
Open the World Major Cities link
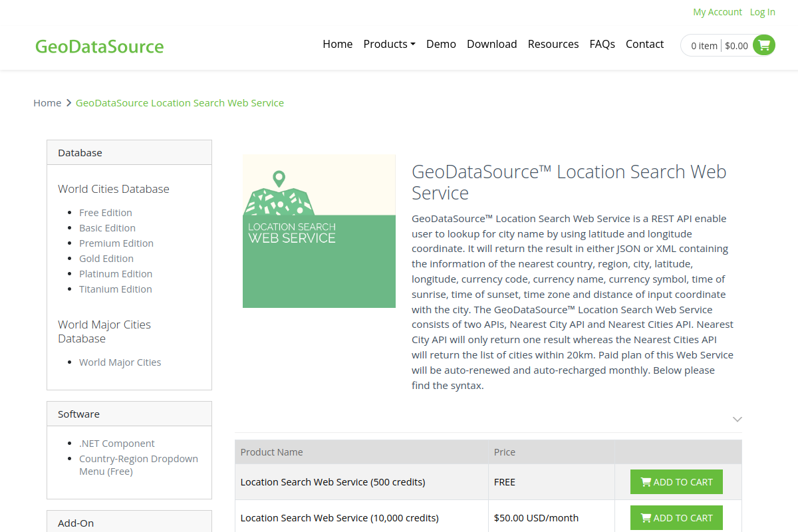(x=120, y=362)
